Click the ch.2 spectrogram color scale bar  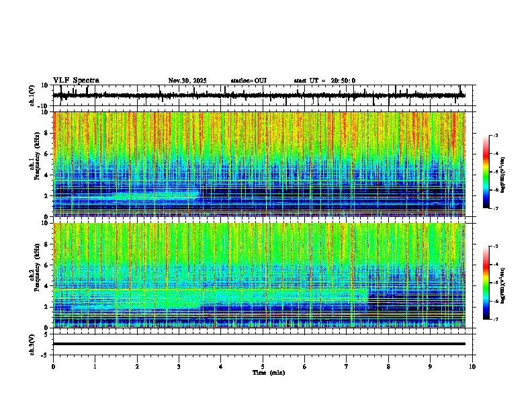point(486,283)
